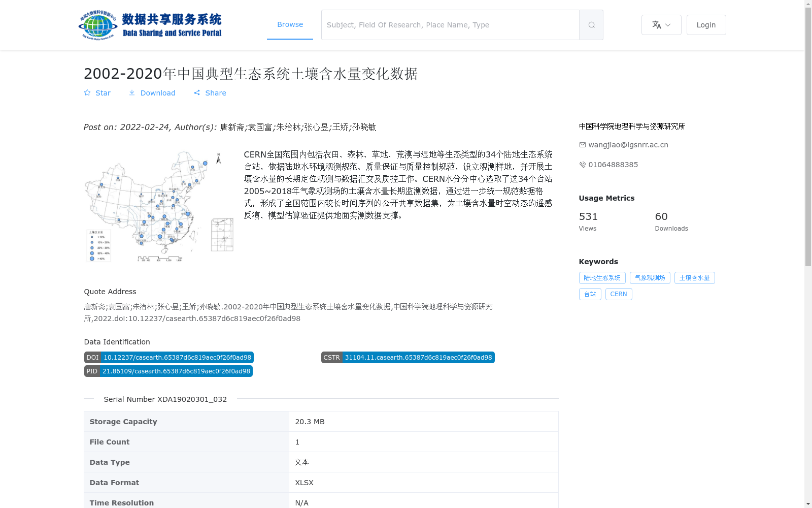Select the CERN keyword tag
This screenshot has height=508, width=812.
coord(618,294)
